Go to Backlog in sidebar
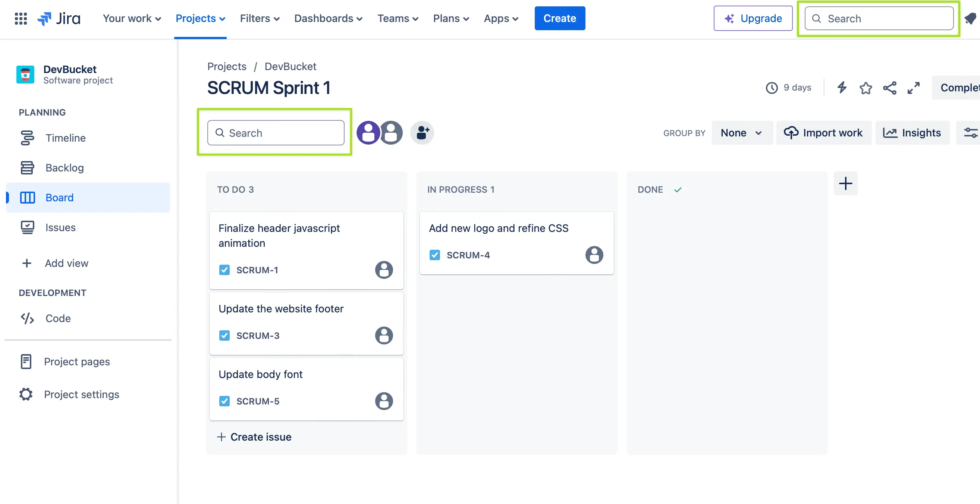 [64, 168]
